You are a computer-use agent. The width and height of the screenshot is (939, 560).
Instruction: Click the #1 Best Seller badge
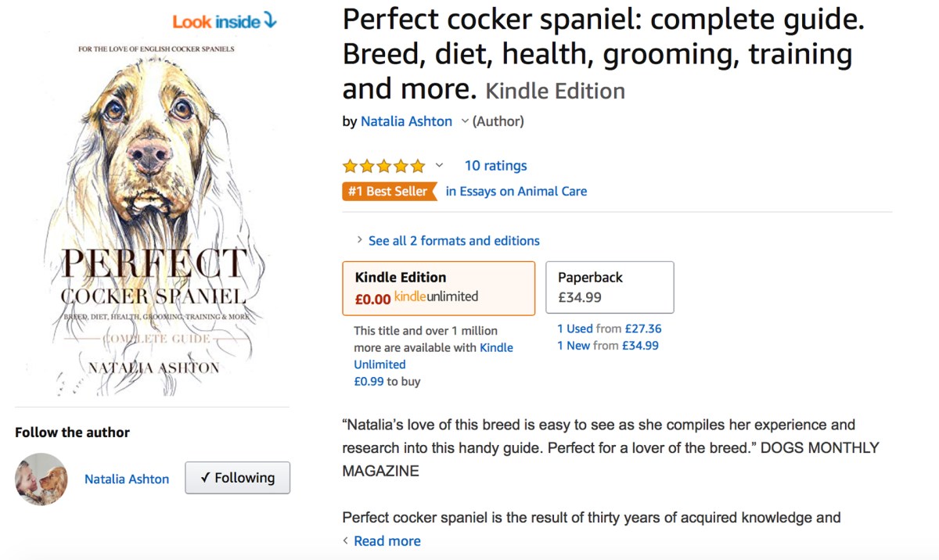[x=388, y=192]
